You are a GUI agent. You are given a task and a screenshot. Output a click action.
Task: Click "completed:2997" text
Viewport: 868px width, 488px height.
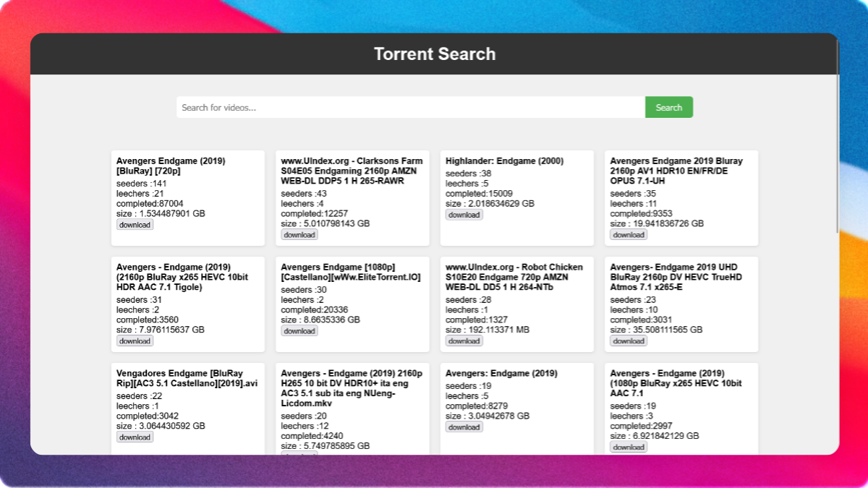tap(641, 427)
